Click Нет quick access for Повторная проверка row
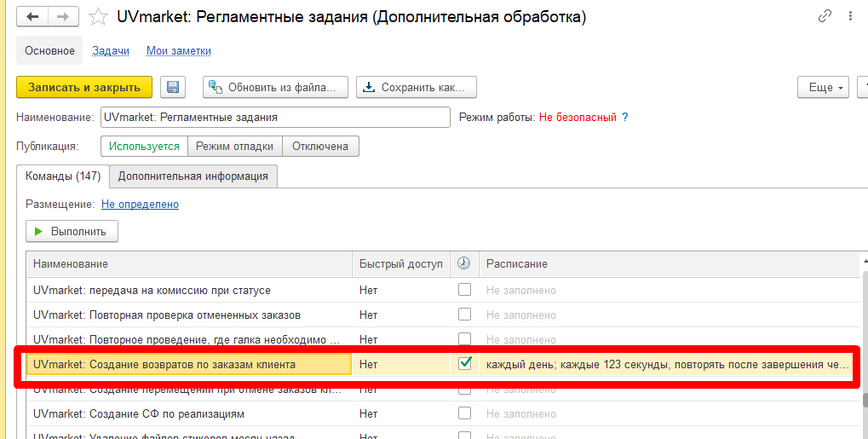Image resolution: width=868 pixels, height=439 pixels. [x=368, y=315]
